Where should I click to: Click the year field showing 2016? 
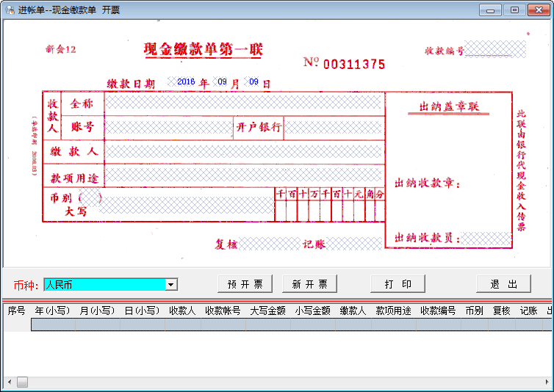tap(181, 81)
